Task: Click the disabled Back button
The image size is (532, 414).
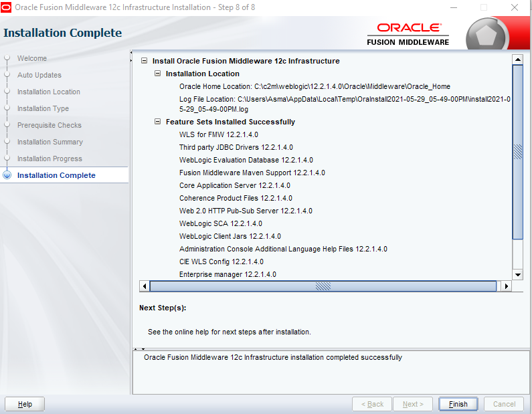Action: point(372,404)
